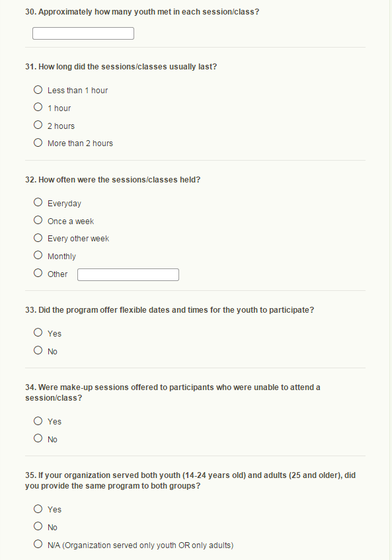Click the 'Other' frequency text box
The height and width of the screenshot is (560, 392).
point(128,274)
